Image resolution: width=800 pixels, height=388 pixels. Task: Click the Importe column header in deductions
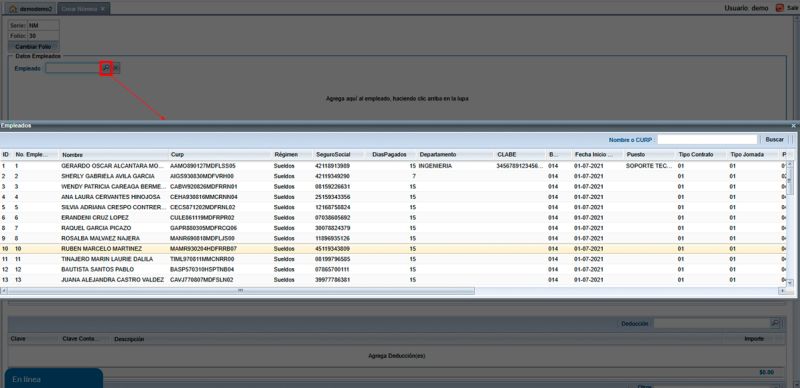coord(754,339)
